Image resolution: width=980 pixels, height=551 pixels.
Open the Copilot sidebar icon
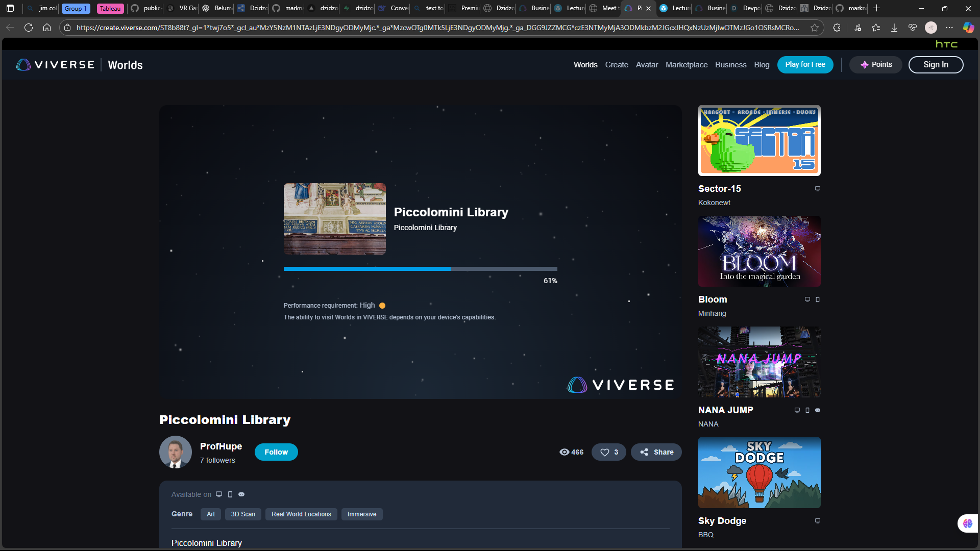(x=968, y=28)
